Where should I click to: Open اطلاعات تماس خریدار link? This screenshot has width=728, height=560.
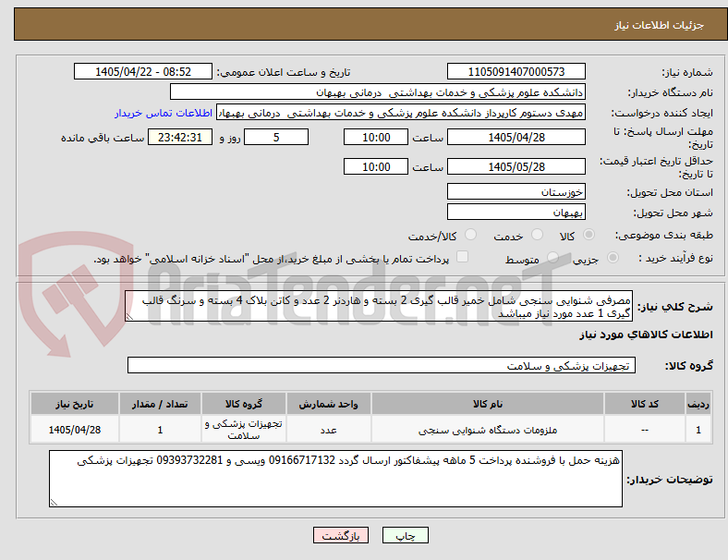tap(164, 113)
